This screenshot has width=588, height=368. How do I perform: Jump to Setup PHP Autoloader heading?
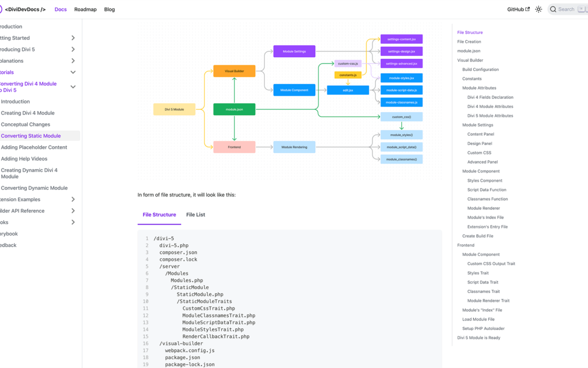click(483, 329)
